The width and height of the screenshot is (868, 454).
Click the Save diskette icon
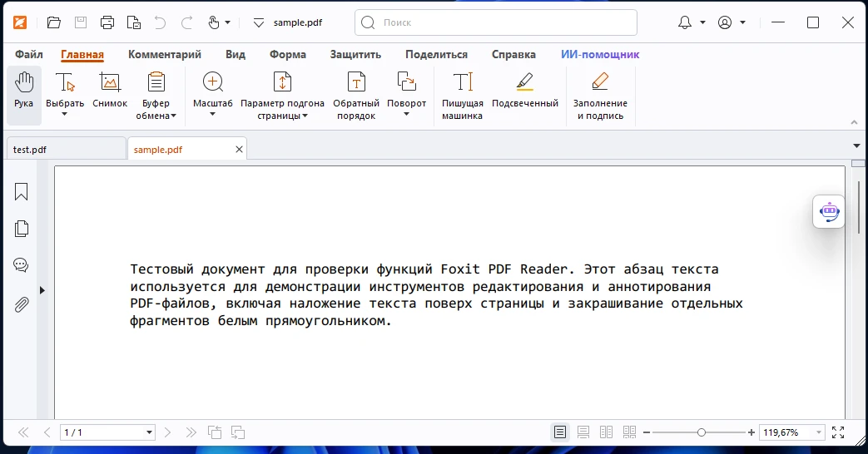coord(81,22)
